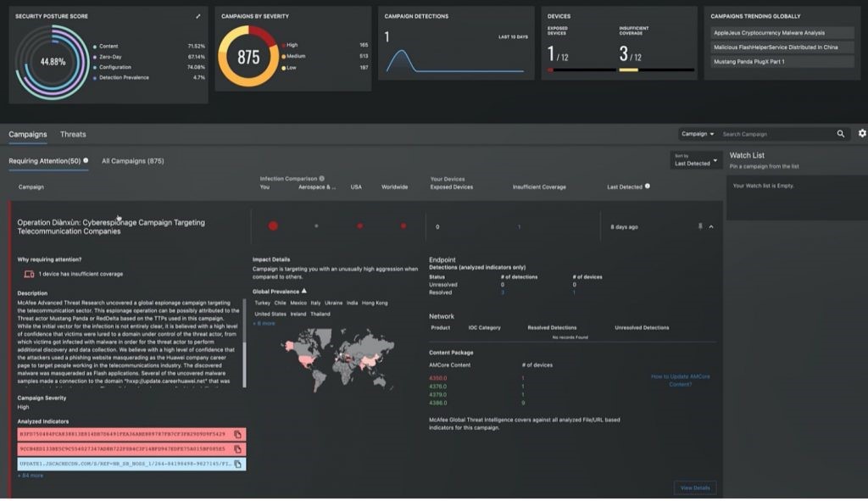Click the Aerospace infection comparison dot
868x501 pixels.
[316, 225]
